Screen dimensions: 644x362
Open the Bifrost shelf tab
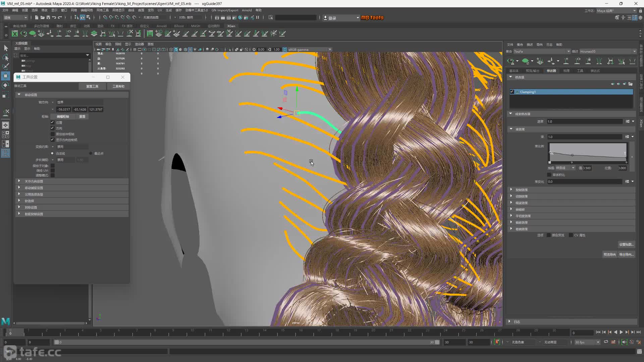pos(179,26)
